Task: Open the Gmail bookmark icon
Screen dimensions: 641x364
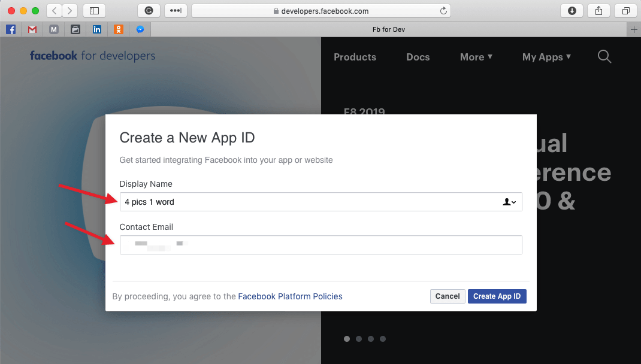Action: pos(32,29)
